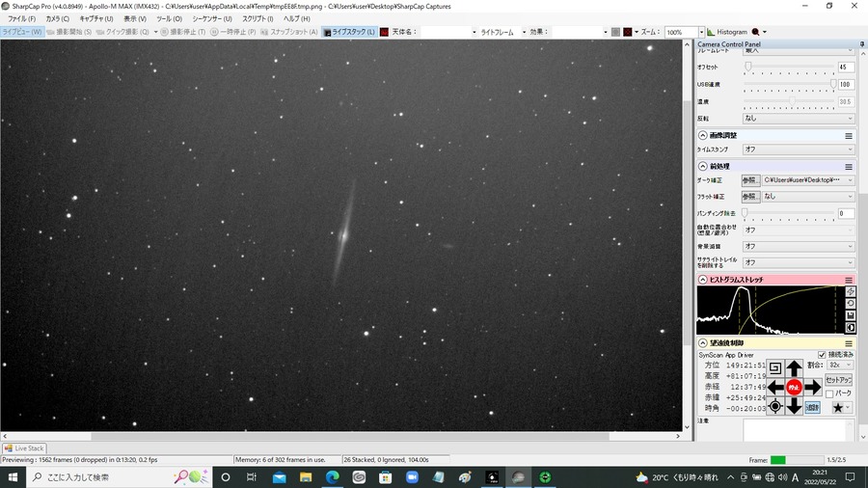Open the ダーク補正 file path dropdown
The height and width of the screenshot is (488, 868).
pos(808,180)
